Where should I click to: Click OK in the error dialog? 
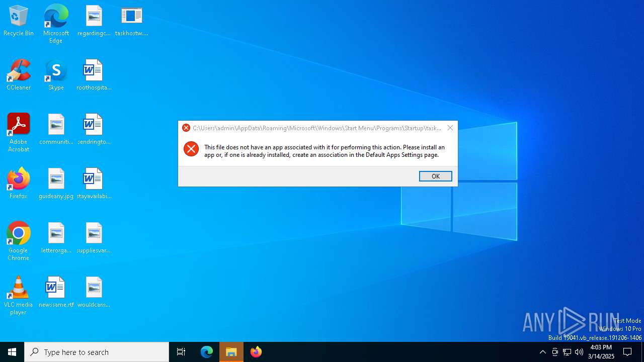click(436, 176)
